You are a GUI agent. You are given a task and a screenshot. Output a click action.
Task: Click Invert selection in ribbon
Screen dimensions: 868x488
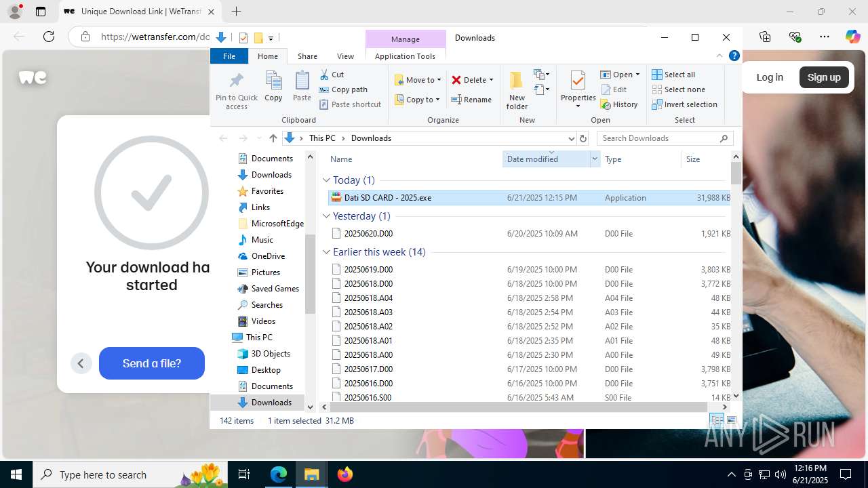click(x=684, y=104)
